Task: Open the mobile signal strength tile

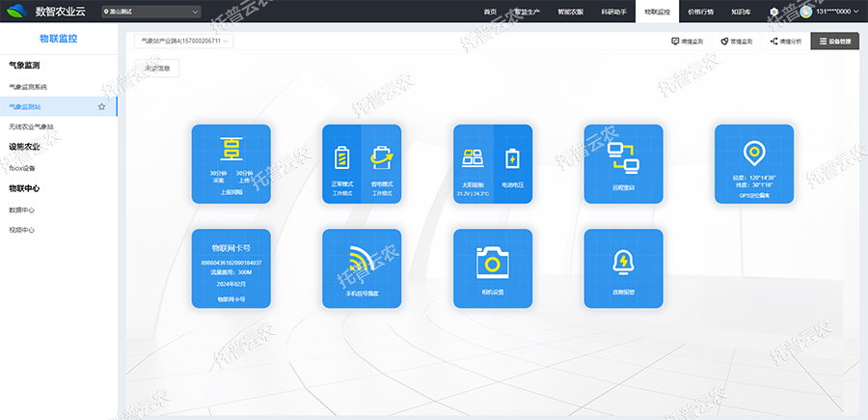Action: coord(361,267)
